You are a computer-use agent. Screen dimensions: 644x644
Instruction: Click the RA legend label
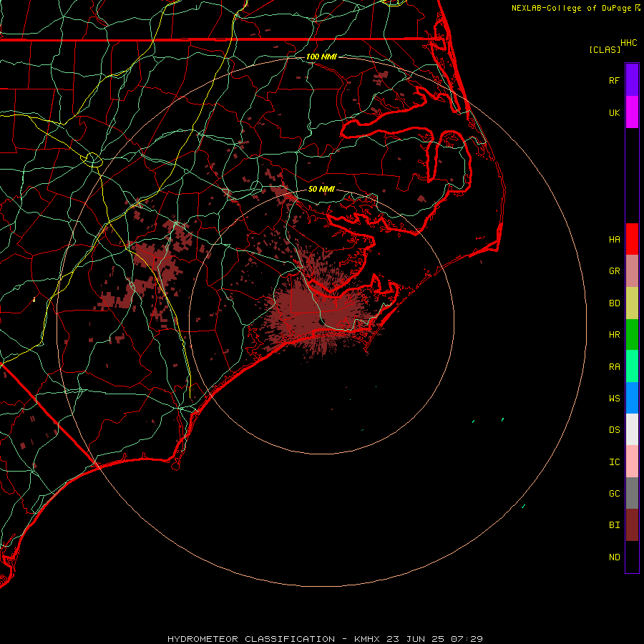click(614, 367)
